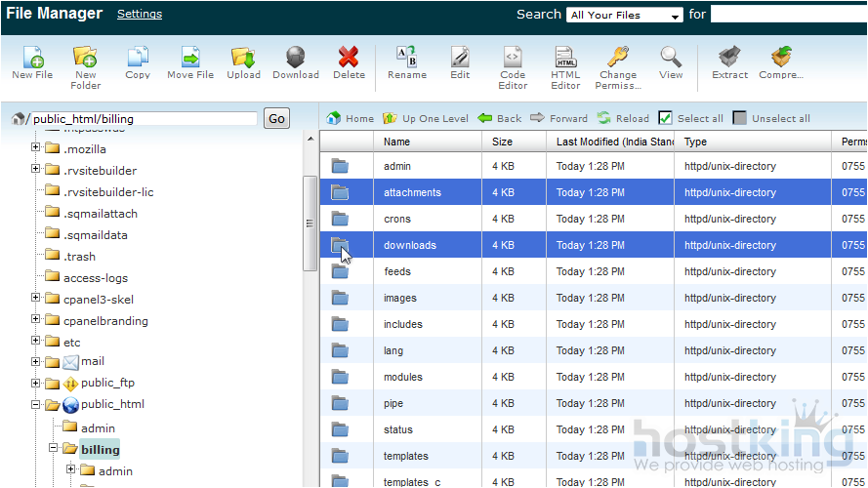Create a new folder with New Folder icon
Viewport: 868px width, 488px height.
coord(85,58)
